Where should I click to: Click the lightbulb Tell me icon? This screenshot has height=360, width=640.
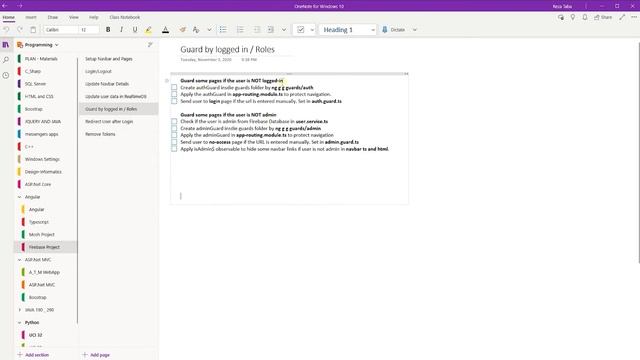pyautogui.click(x=573, y=17)
